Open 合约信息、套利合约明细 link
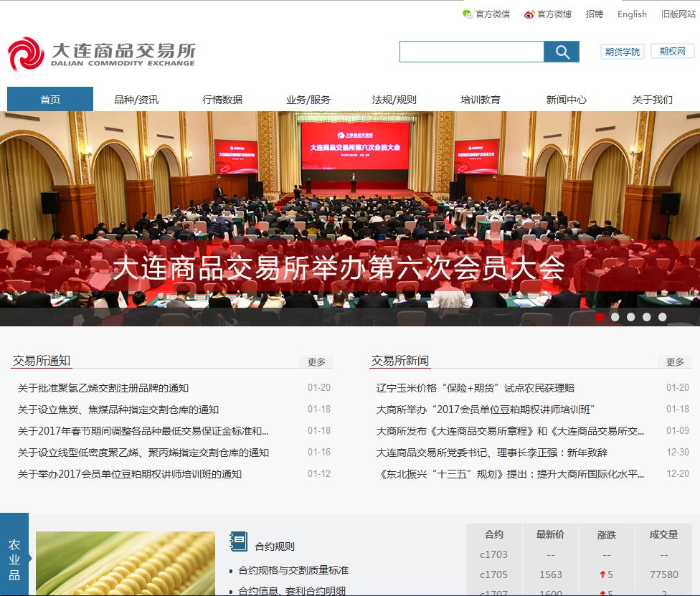This screenshot has height=596, width=700. coord(292,591)
